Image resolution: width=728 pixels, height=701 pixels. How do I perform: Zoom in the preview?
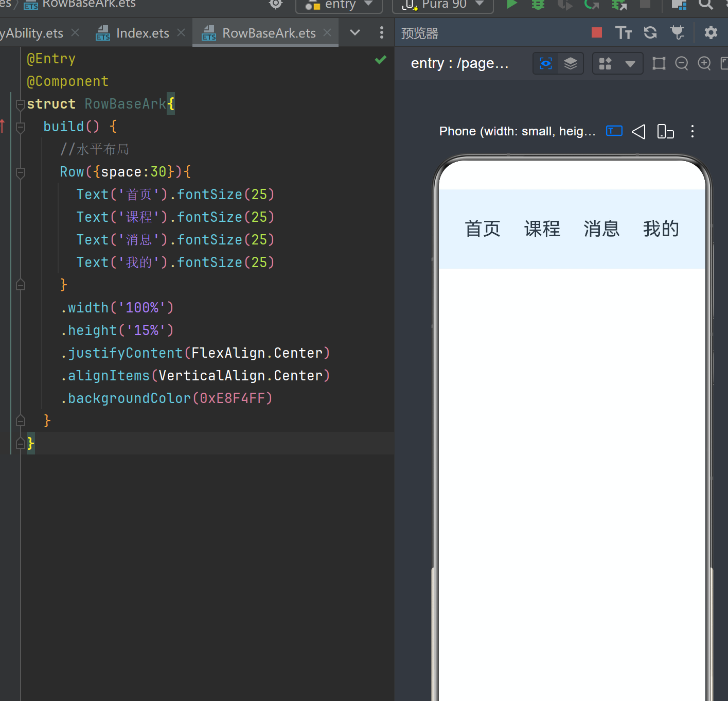click(x=704, y=63)
